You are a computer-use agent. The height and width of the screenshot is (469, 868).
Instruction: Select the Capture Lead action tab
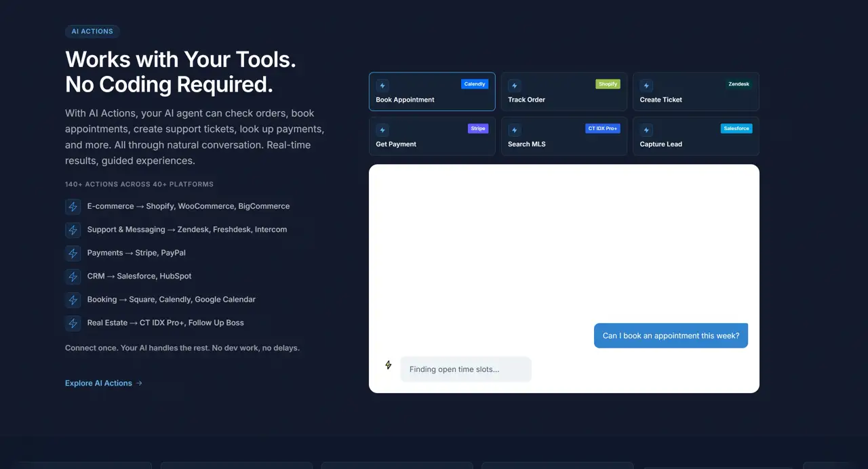click(696, 136)
